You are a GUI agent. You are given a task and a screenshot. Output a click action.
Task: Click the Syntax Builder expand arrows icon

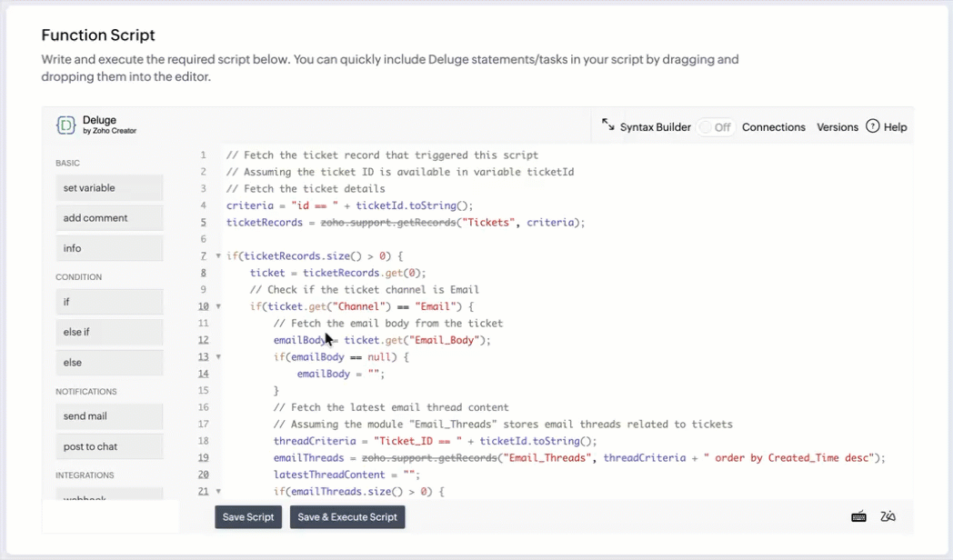pyautogui.click(x=608, y=126)
